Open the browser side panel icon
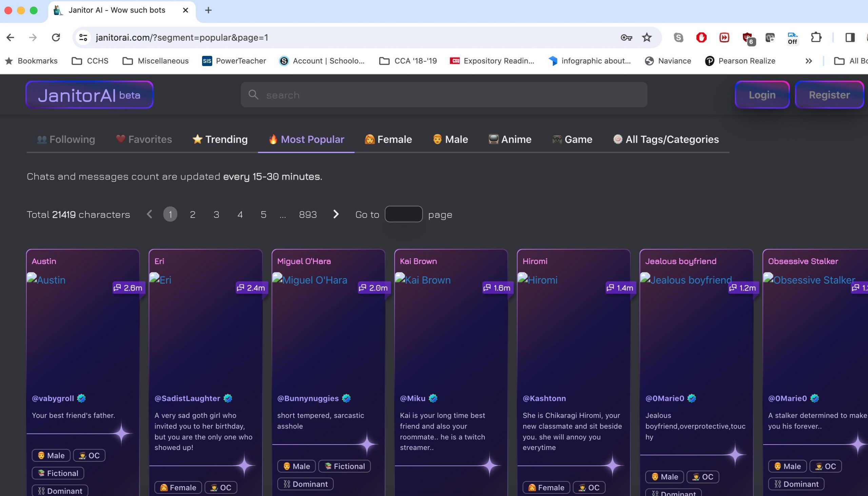The height and width of the screenshot is (496, 868). pos(850,38)
